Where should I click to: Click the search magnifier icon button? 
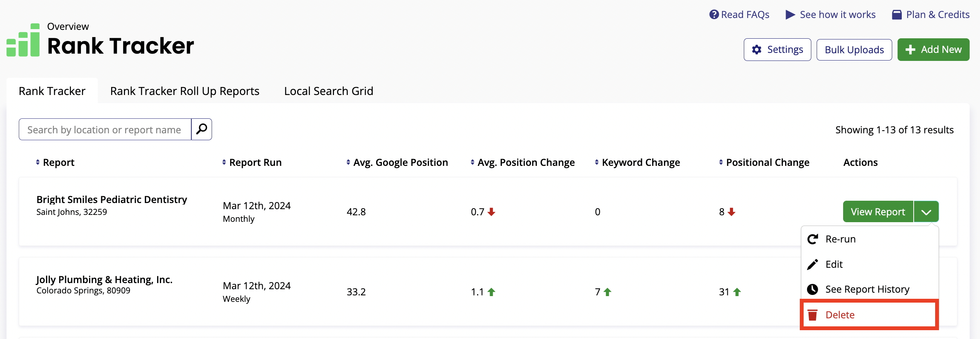tap(202, 129)
